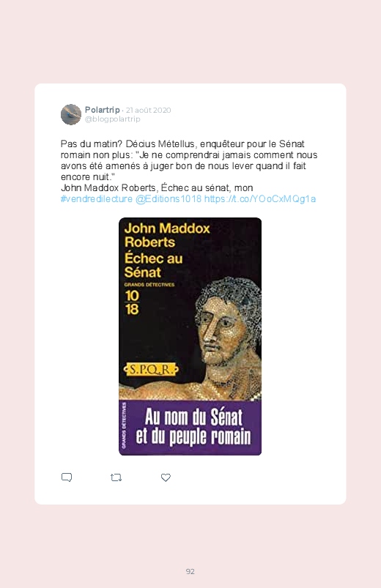Click the 'John Maddox Roberts' author name on cover

167,235
